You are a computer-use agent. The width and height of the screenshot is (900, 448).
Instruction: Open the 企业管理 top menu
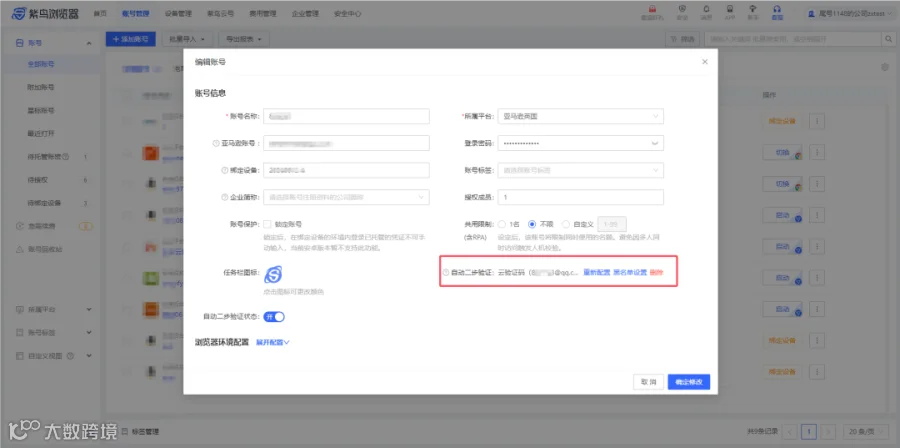click(x=305, y=13)
